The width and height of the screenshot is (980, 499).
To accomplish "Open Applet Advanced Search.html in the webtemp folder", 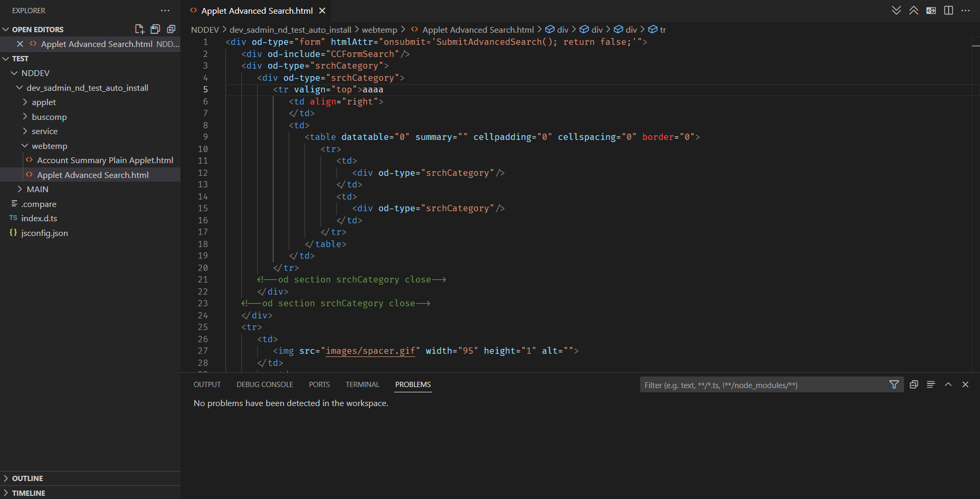I will [93, 175].
